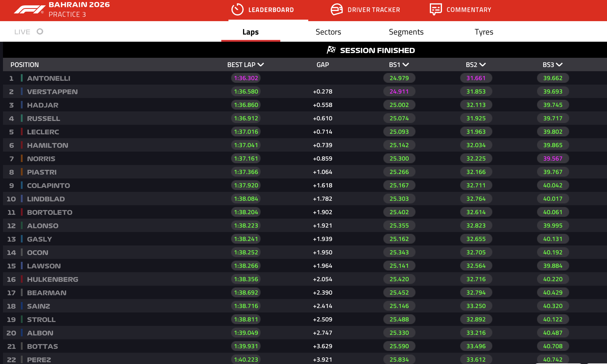Click Antonelli's purple BS2 time 31.661
The image size is (607, 364).
coord(476,78)
